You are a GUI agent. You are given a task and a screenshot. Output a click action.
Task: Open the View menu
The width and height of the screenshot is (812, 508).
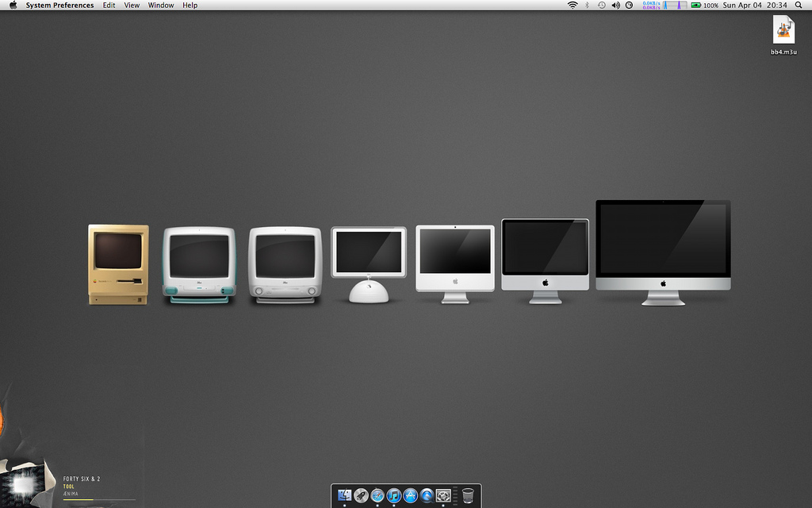(x=132, y=6)
